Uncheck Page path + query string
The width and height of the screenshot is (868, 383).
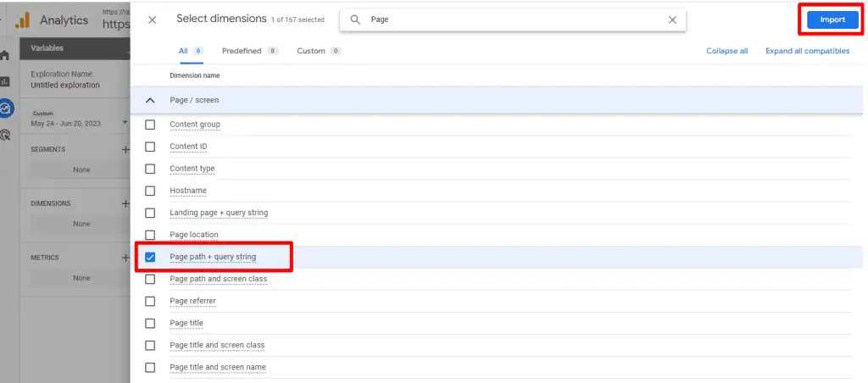tap(150, 257)
